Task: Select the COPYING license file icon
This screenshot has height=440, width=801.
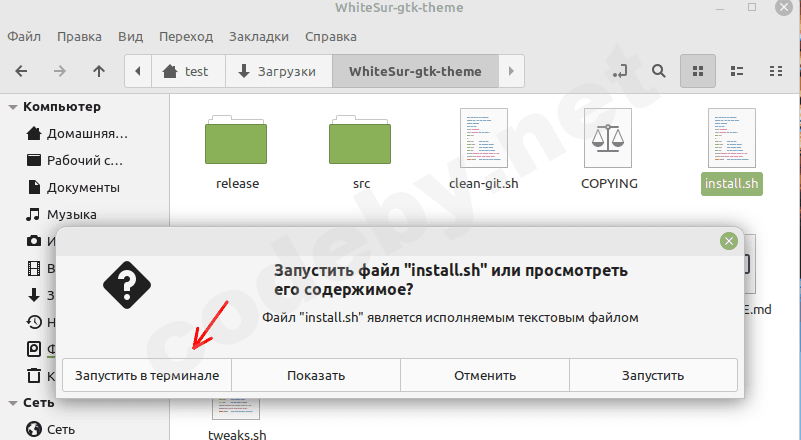Action: tap(608, 138)
